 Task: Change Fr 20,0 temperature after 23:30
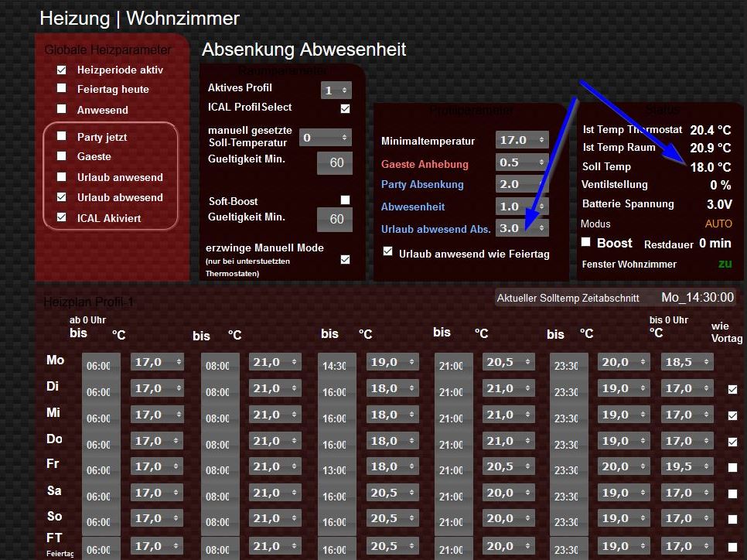tap(624, 466)
